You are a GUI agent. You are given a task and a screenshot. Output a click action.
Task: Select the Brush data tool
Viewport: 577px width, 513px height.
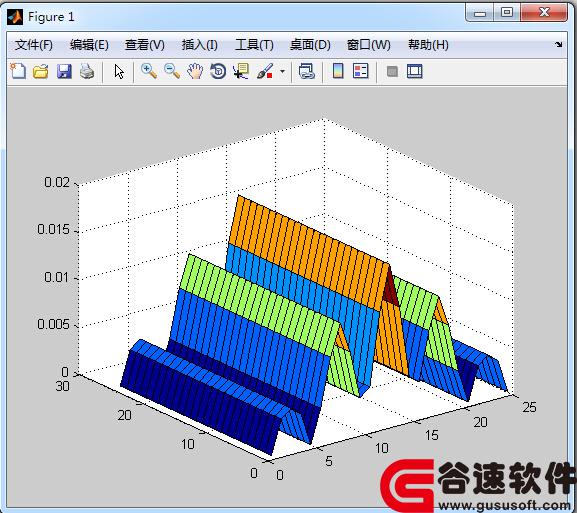click(265, 71)
